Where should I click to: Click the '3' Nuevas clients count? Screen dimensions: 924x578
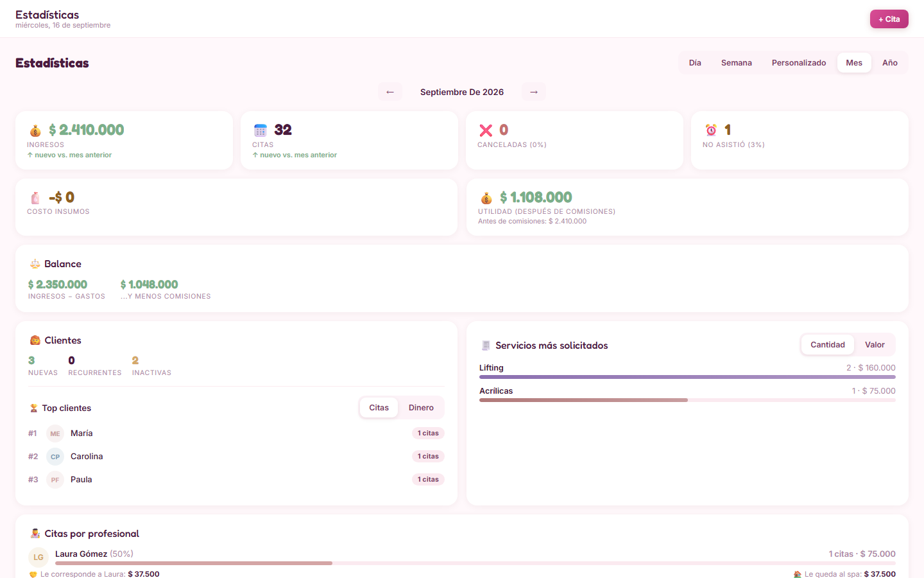(x=31, y=360)
